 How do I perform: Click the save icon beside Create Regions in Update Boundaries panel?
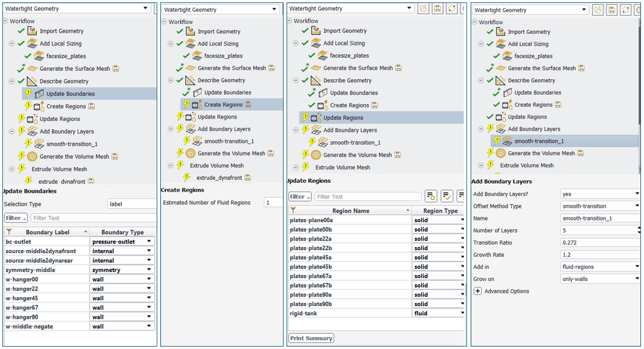tap(92, 107)
